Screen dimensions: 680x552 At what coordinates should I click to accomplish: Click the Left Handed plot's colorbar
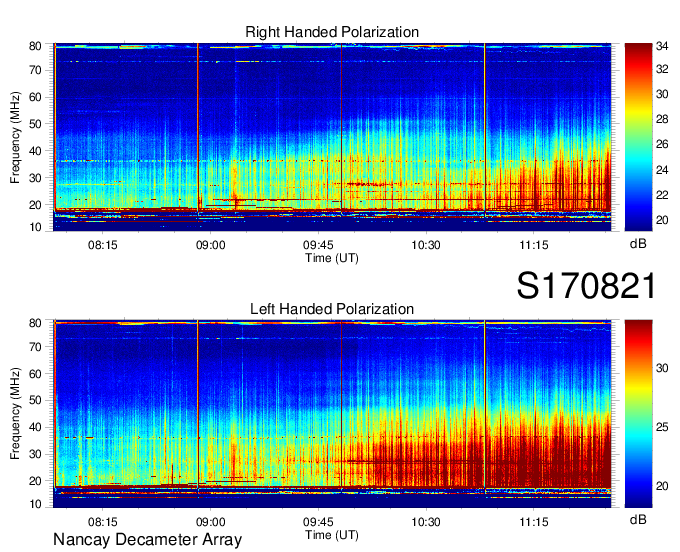click(638, 414)
